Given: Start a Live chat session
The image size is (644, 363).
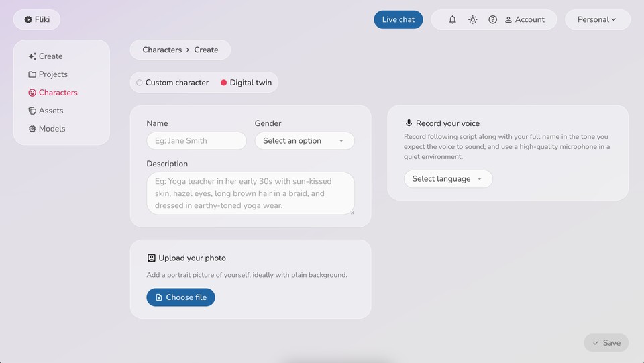Looking at the screenshot, I should 398,19.
